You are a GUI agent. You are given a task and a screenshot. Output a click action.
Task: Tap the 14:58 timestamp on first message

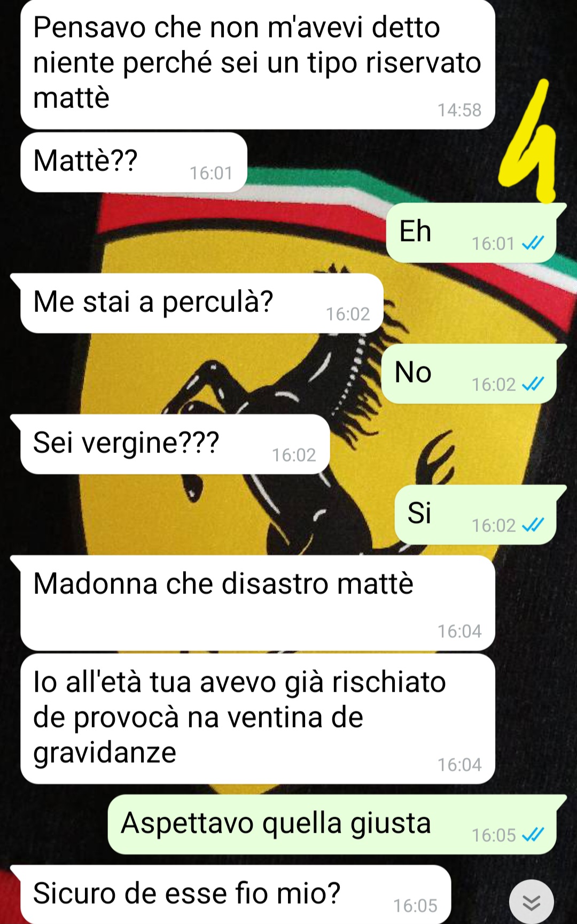[x=459, y=110]
